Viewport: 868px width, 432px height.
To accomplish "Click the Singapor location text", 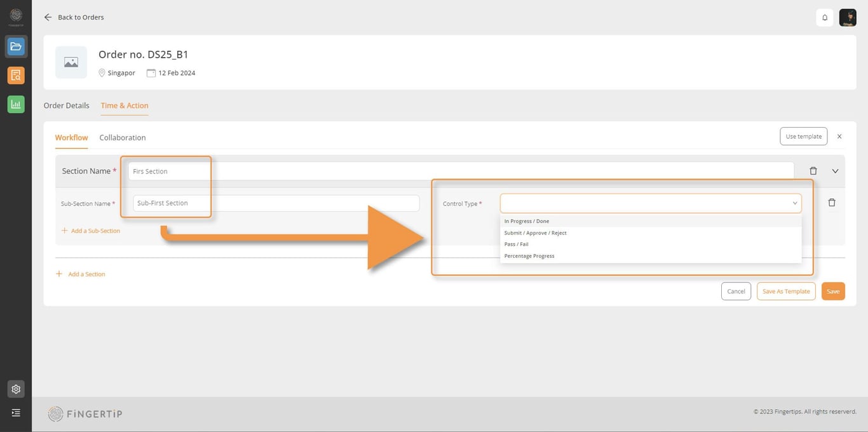I will (121, 73).
